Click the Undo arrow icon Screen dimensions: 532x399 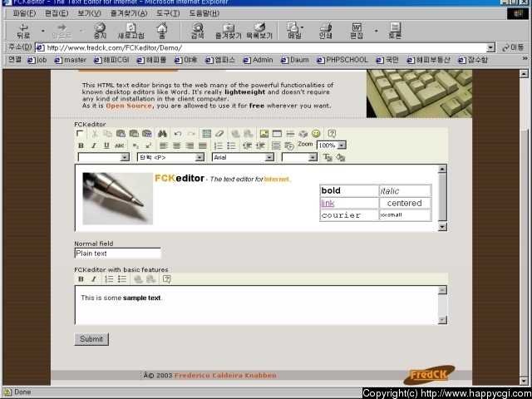[x=178, y=134]
